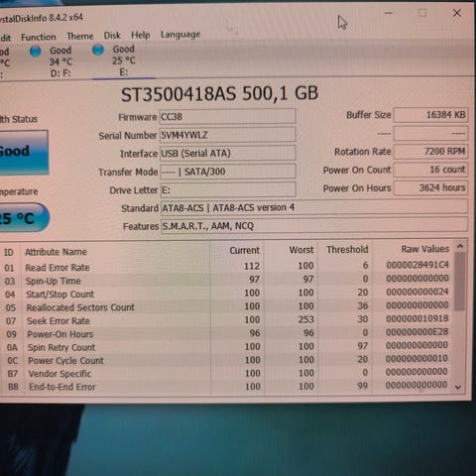The image size is (476, 476).
Task: Click the Serial Number field 5VM4YWLZ
Action: pos(227,135)
